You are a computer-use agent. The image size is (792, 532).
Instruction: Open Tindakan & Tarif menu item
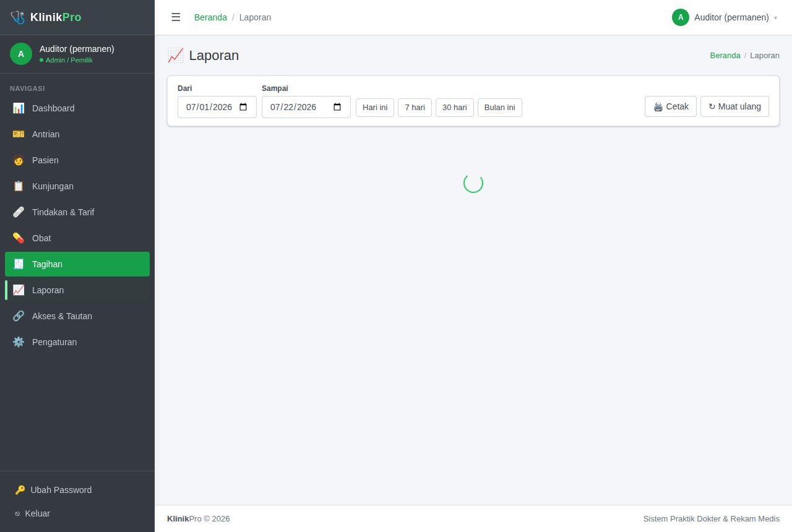(x=77, y=212)
